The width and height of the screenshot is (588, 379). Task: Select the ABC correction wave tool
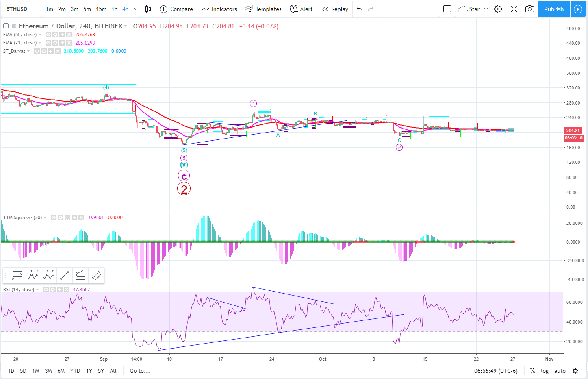point(49,275)
